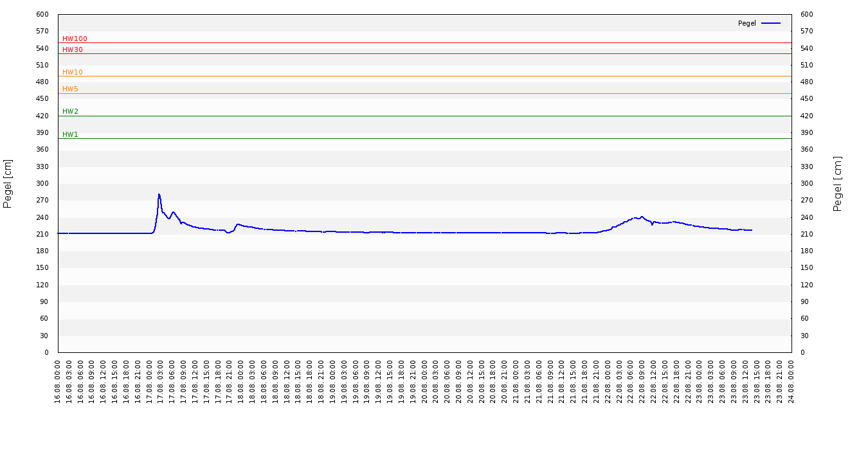The height and width of the screenshot is (450, 868).
Task: Click the 16.08. 00:00 date label
Action: click(59, 381)
